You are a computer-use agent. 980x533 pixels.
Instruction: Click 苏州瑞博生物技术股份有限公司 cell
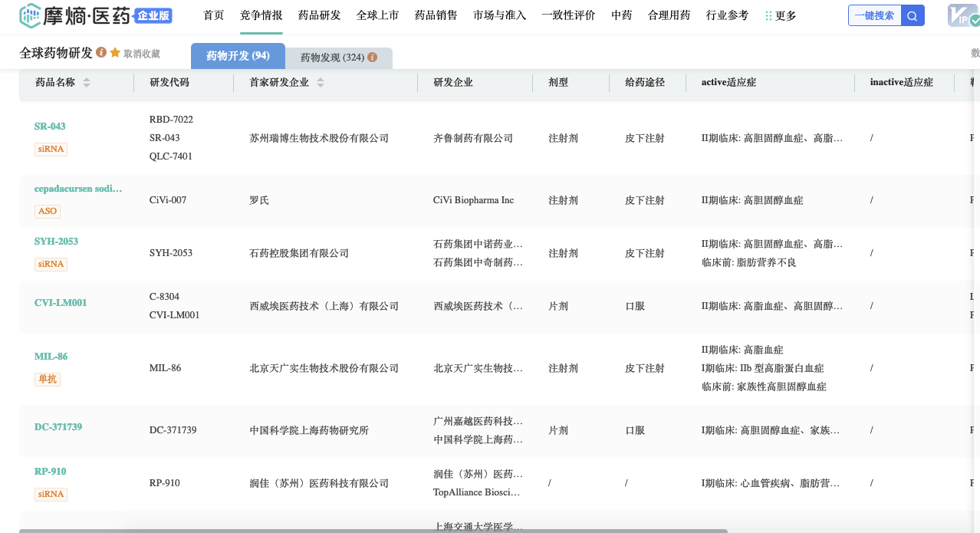click(x=319, y=139)
